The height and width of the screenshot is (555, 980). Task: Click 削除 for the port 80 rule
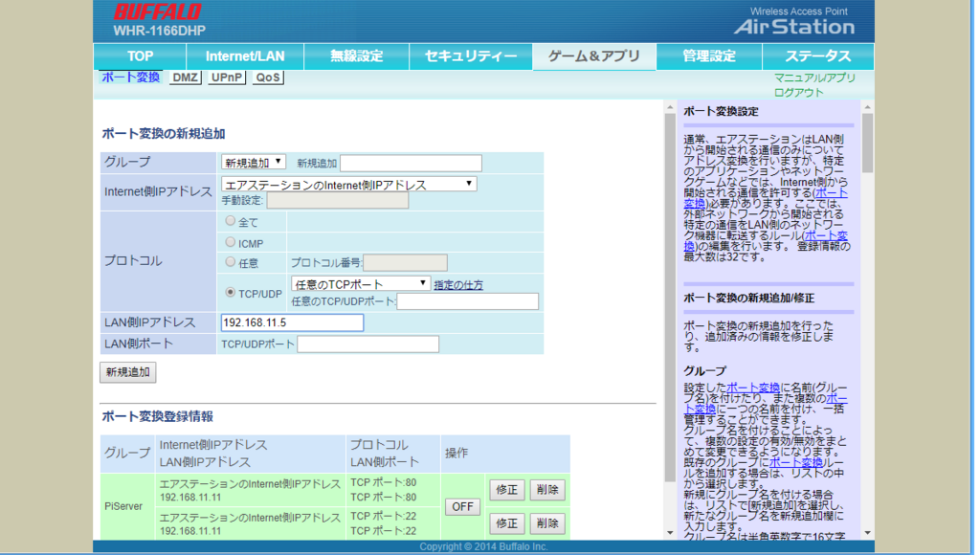[x=547, y=489]
